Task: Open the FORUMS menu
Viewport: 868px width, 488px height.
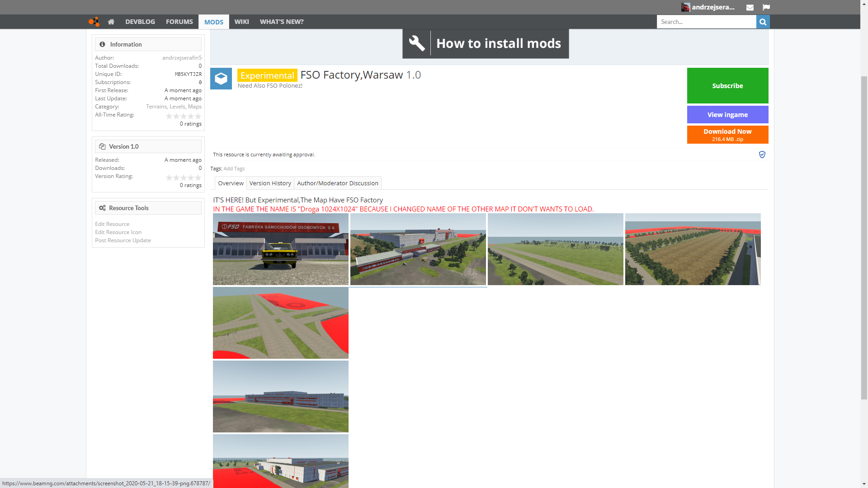Action: click(x=179, y=22)
